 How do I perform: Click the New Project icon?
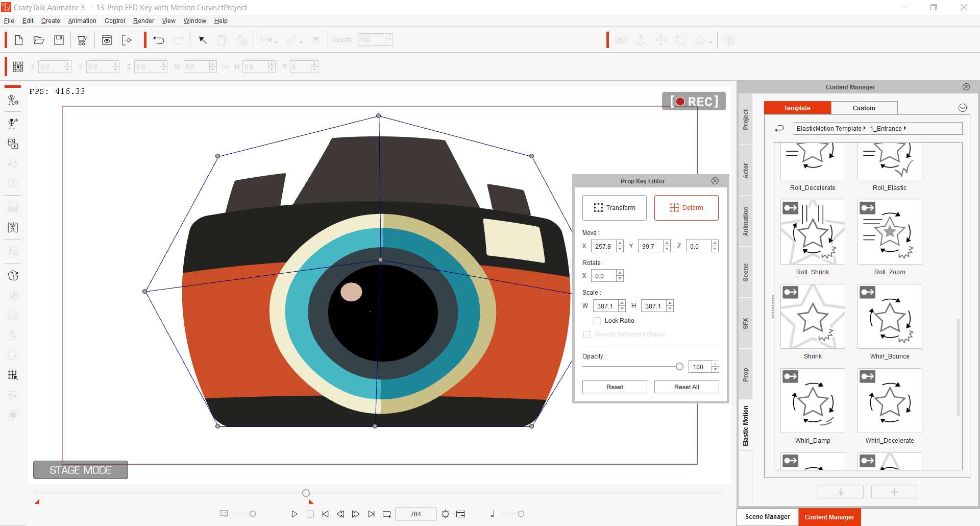(19, 40)
